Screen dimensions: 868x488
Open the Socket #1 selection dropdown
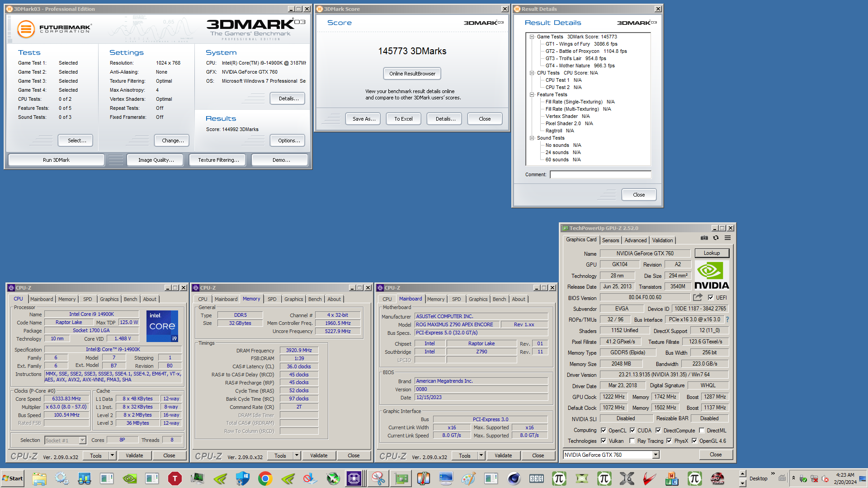click(x=82, y=440)
